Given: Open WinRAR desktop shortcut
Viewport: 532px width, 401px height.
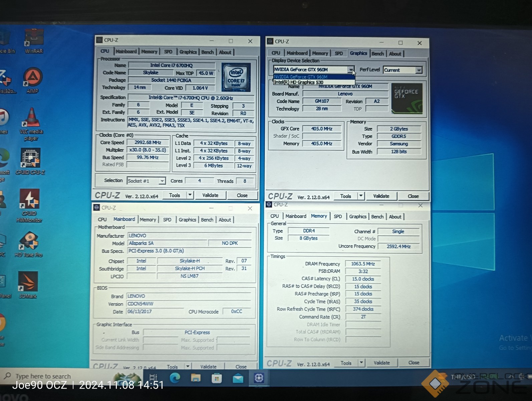Looking at the screenshot, I should (34, 41).
